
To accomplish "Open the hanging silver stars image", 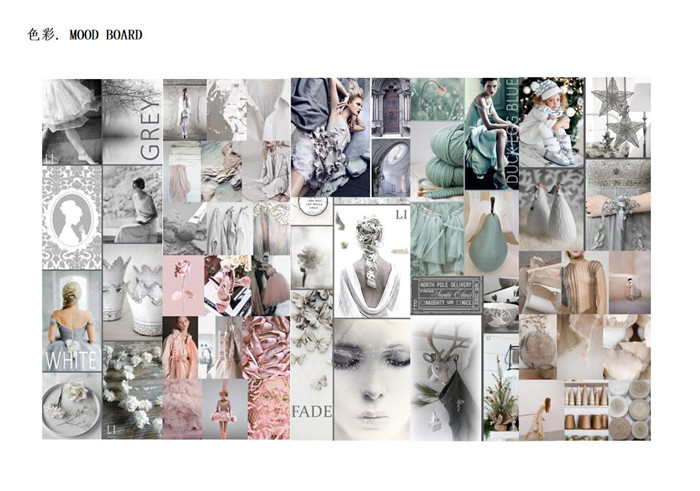I will (x=617, y=117).
